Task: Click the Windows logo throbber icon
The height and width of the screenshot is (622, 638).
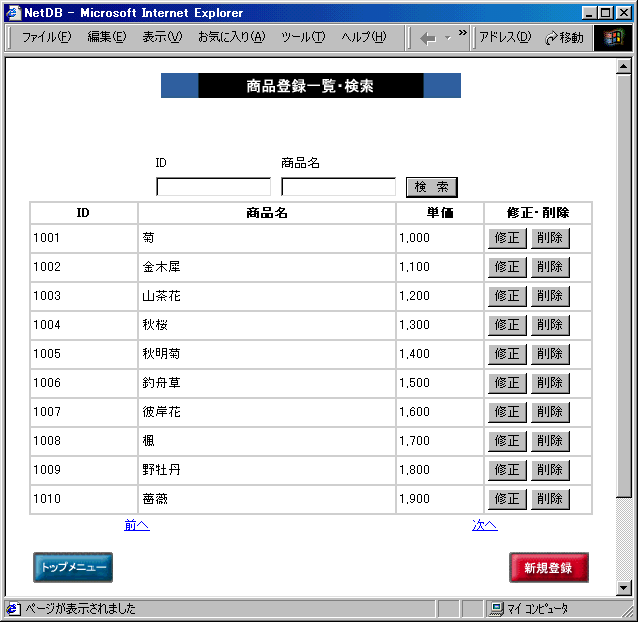Action: [x=613, y=38]
